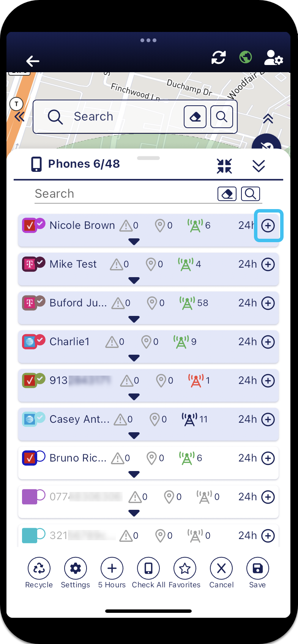Focus the Phones list search field

click(121, 194)
